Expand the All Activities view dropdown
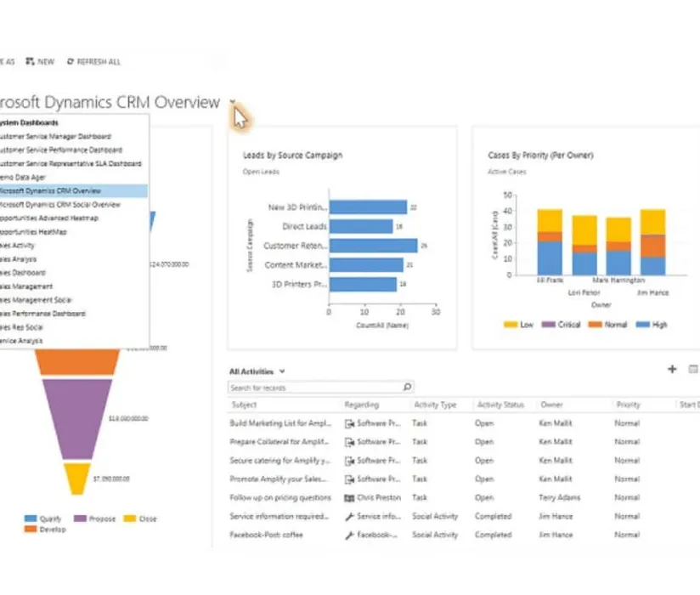700x595 pixels. point(282,371)
